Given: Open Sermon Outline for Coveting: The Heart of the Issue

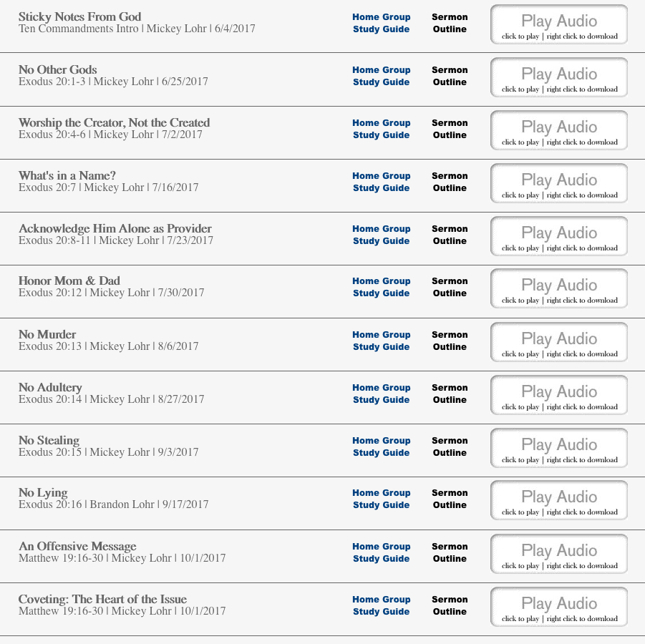Looking at the screenshot, I should pos(450,605).
